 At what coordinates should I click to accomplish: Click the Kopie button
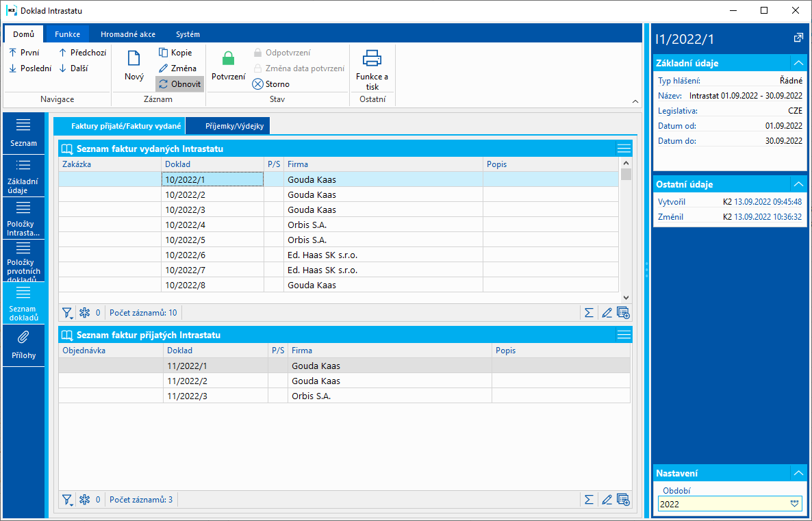[x=175, y=53]
